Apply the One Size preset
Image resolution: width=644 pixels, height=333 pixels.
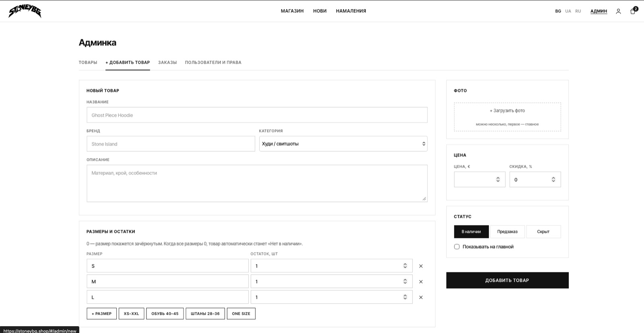241,314
